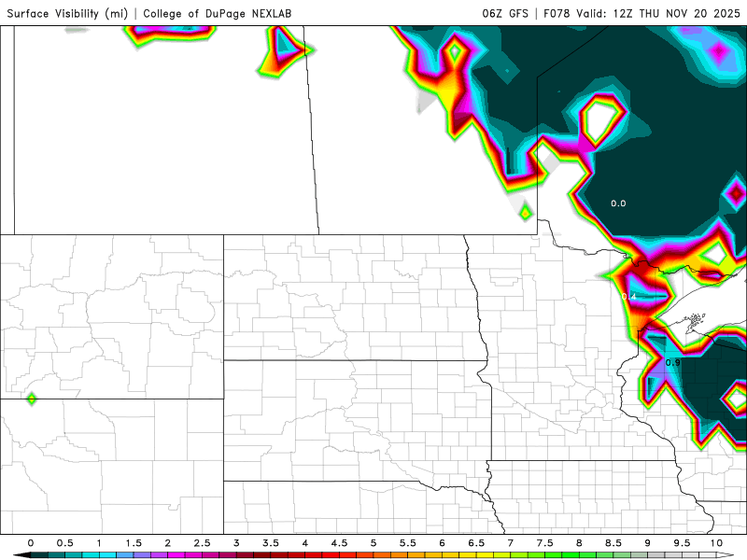
Task: Click the 'College of DuPage NEXLAB' label
Action: (218, 13)
